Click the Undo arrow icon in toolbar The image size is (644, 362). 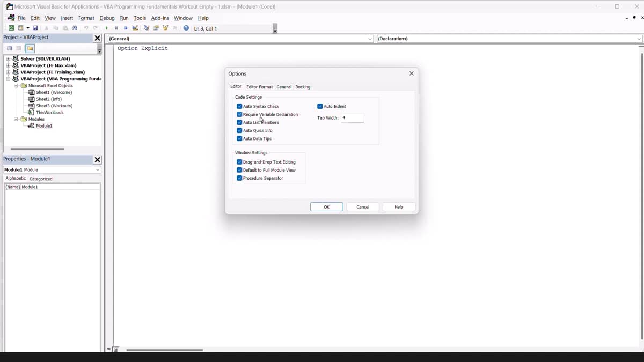(86, 28)
